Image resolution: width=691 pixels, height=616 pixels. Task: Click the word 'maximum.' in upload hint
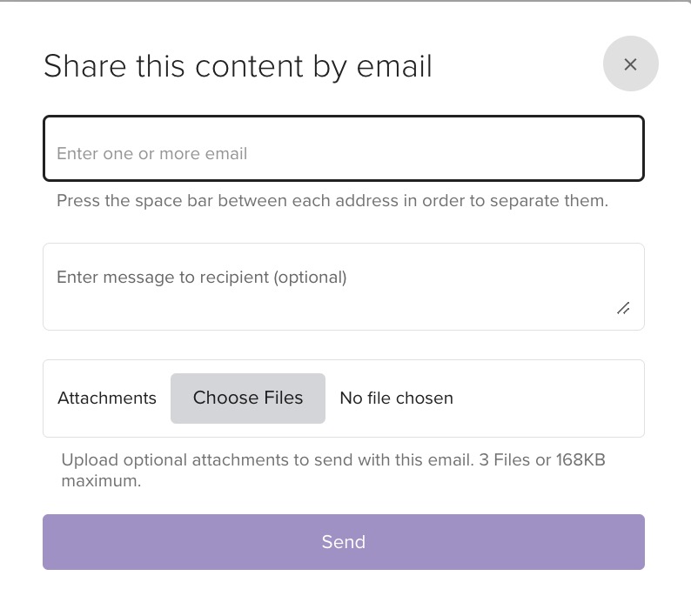[x=101, y=481]
